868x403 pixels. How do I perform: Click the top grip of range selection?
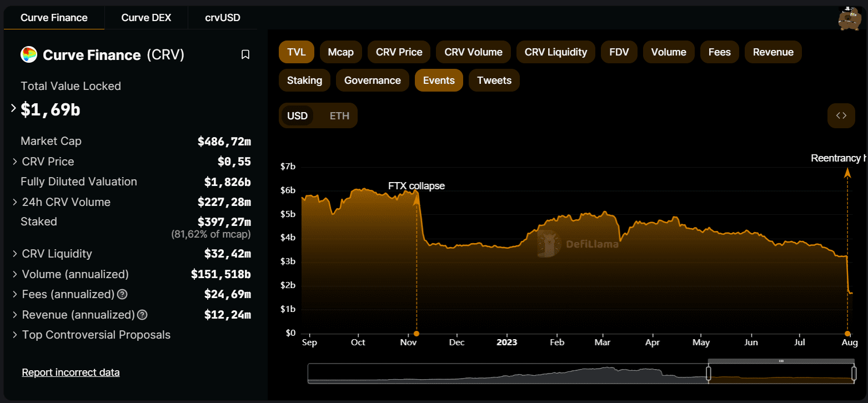point(781,361)
